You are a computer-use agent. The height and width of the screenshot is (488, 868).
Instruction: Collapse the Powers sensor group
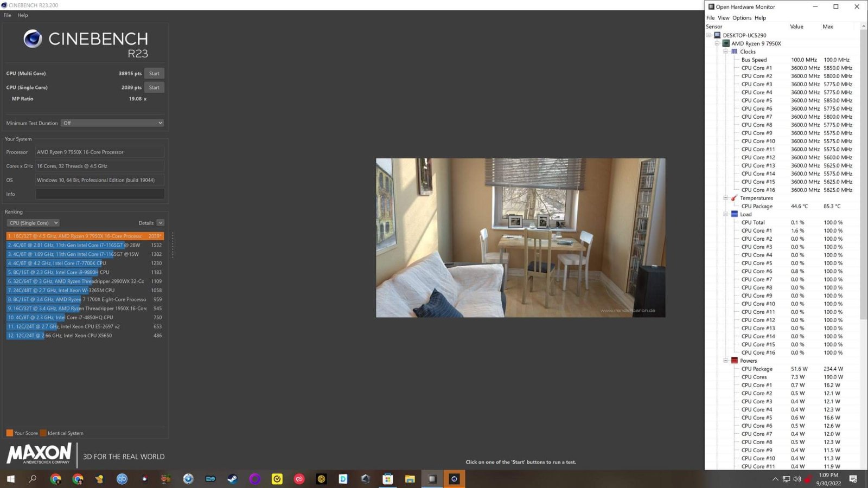[726, 361]
